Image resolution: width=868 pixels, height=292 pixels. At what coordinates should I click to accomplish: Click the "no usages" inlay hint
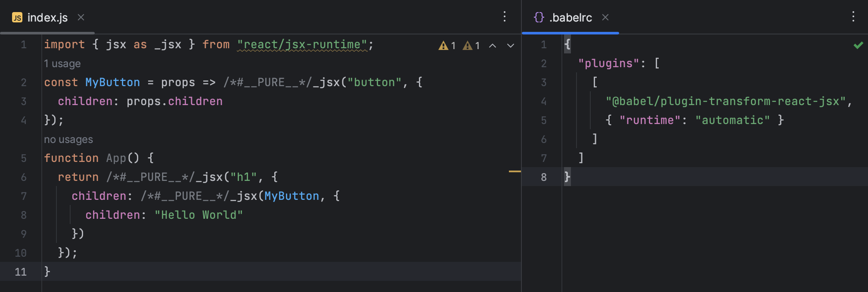68,140
